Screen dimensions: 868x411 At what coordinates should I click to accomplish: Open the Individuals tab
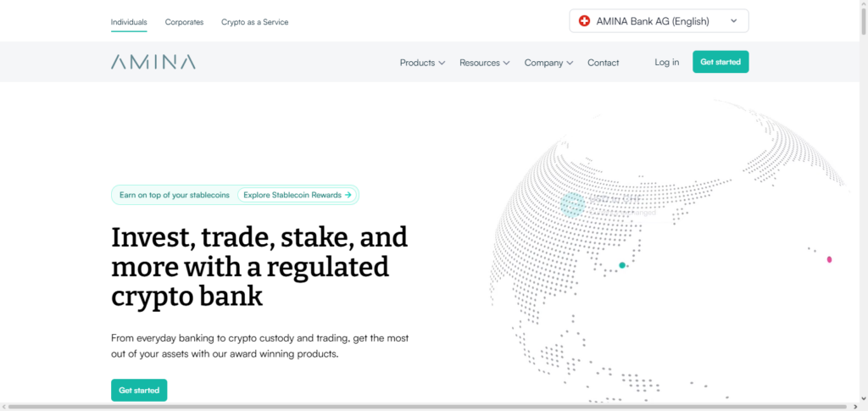(x=129, y=22)
